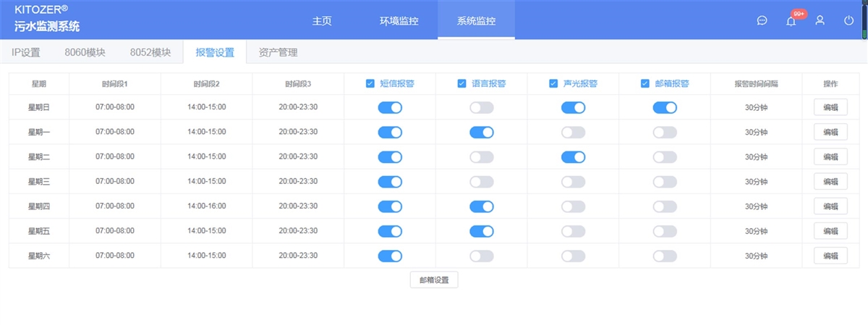This screenshot has height=326, width=868.
Task: Uncheck the 语言报警 column checkbox
Action: point(461,83)
